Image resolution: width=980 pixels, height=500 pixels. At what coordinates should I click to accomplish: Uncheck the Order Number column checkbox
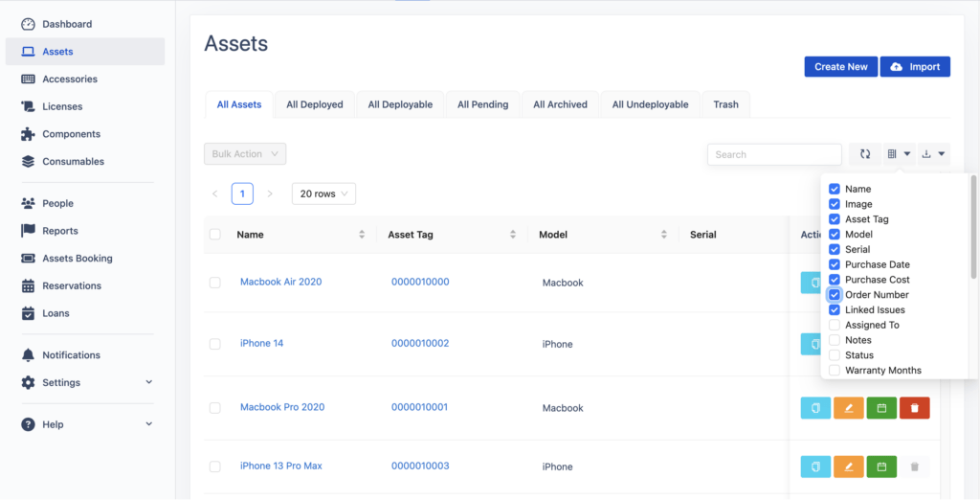[x=835, y=295]
